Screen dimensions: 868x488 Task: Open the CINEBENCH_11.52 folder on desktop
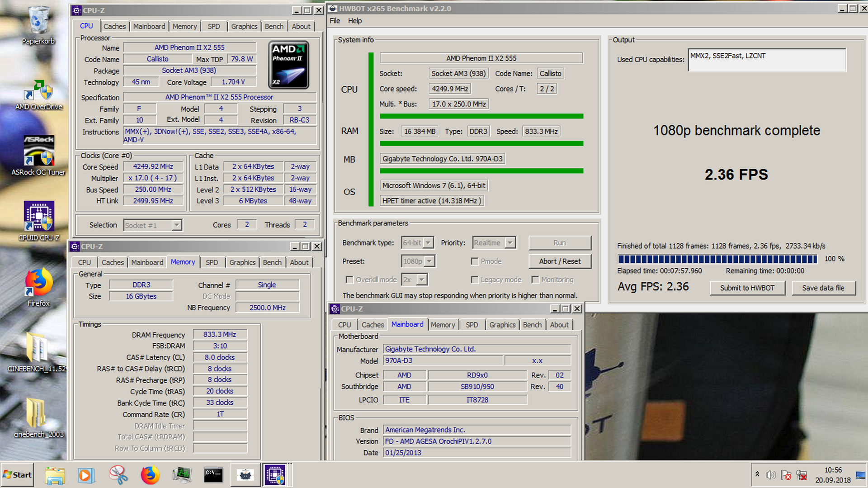37,353
